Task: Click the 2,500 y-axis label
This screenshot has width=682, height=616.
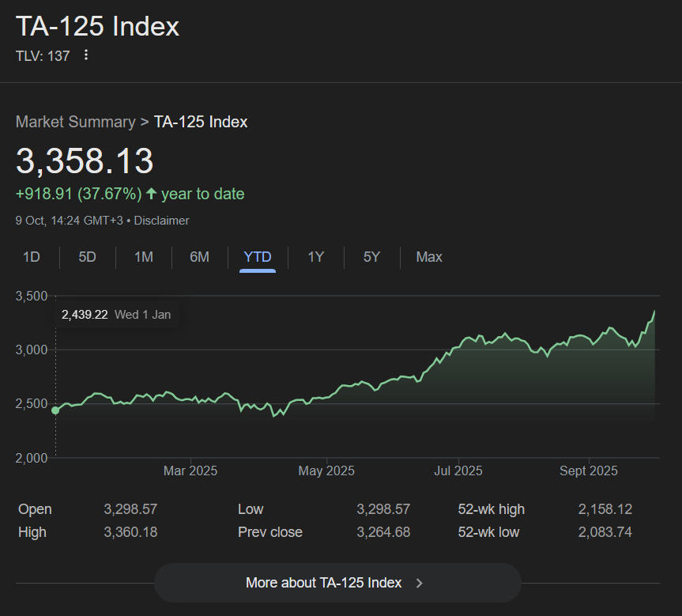Action: pyautogui.click(x=32, y=404)
